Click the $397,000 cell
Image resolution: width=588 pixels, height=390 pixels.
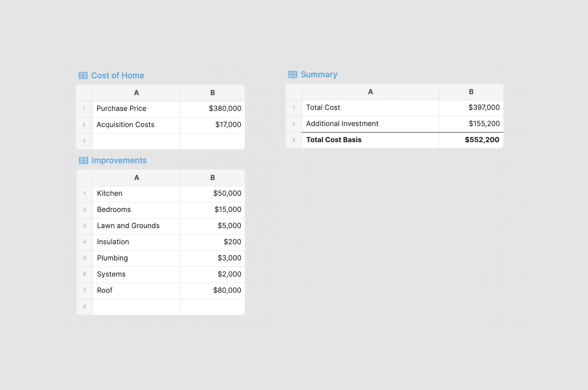tap(471, 108)
